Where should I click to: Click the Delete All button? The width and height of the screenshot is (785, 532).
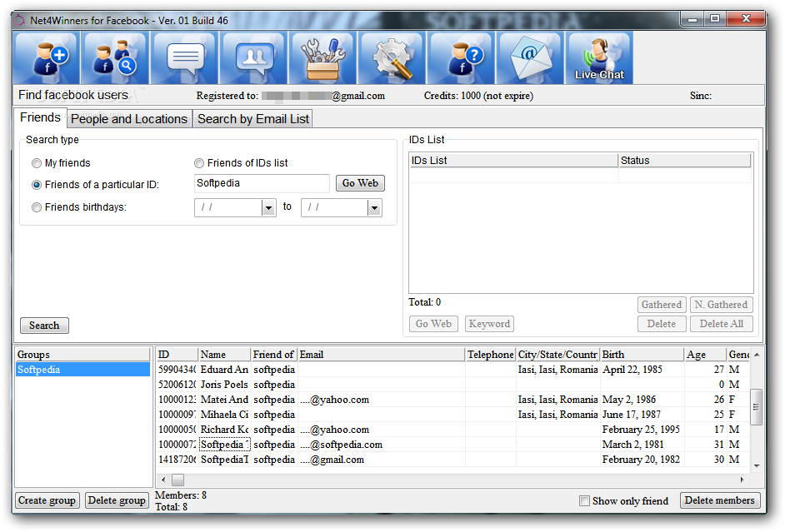pyautogui.click(x=721, y=324)
